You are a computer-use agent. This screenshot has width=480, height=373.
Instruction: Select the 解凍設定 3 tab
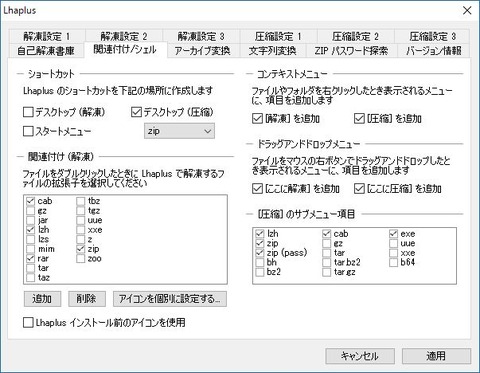tap(201, 36)
